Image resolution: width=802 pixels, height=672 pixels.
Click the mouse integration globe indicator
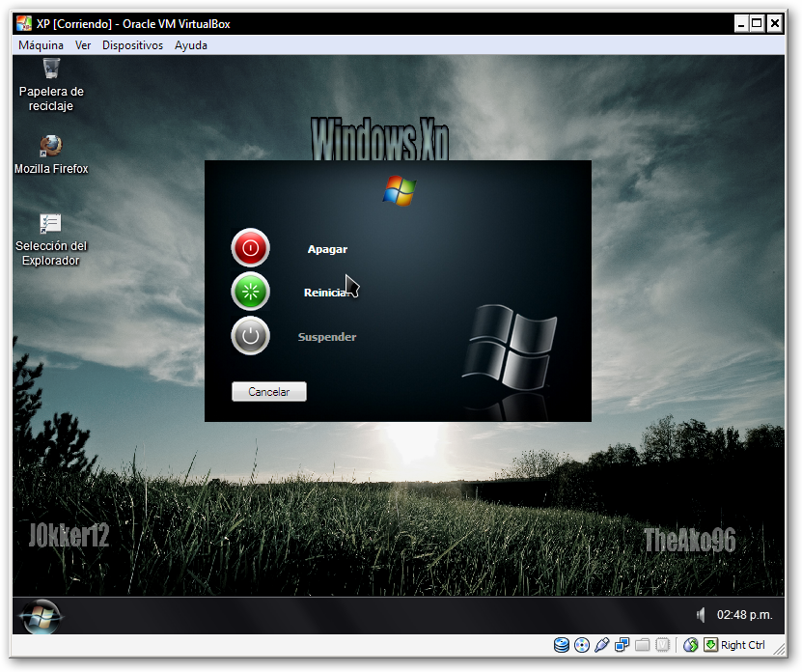click(x=690, y=645)
